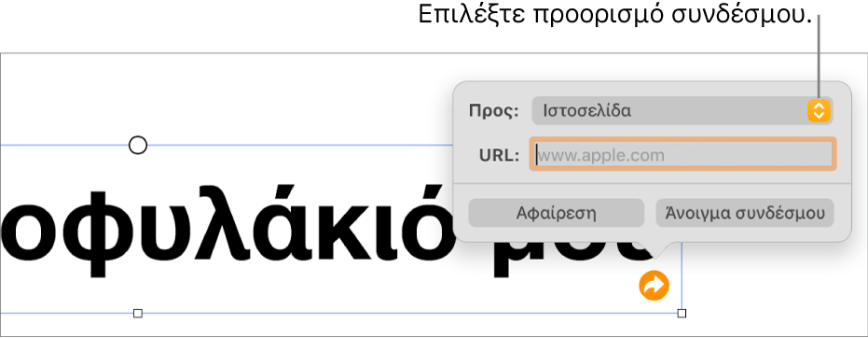The image size is (868, 338).
Task: Click the bottom-middle square selection handle
Action: (138, 314)
